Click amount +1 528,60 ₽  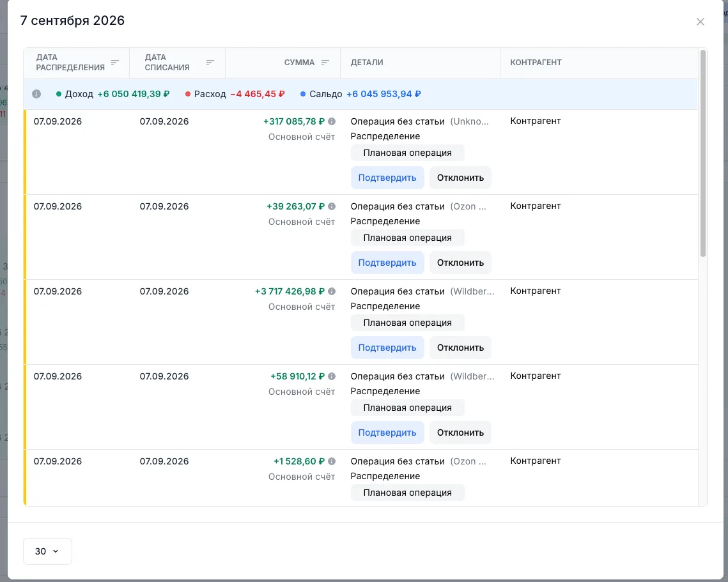click(x=299, y=461)
